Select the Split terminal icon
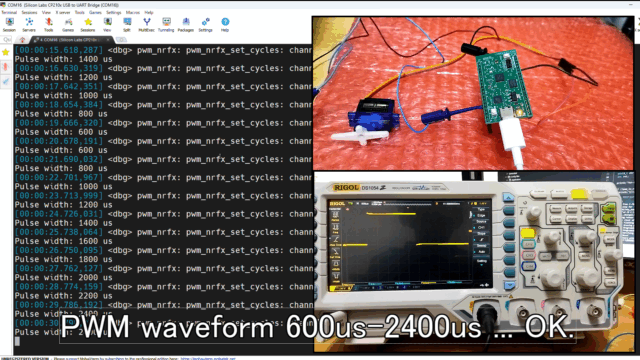 (x=127, y=24)
